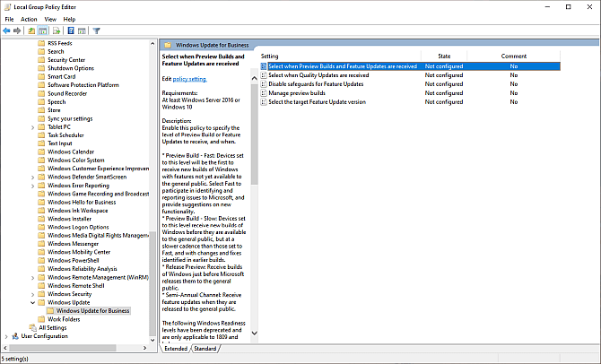The height and width of the screenshot is (364, 601).
Task: Expand the User Configuration node
Action: 6,336
